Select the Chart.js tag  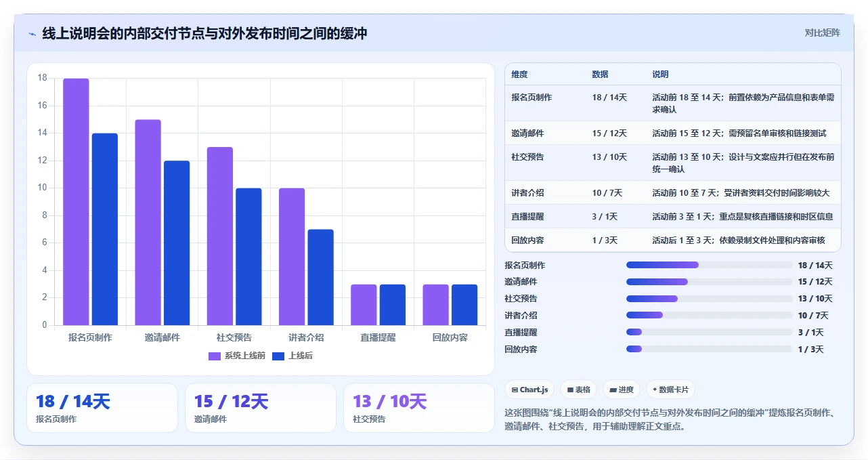pyautogui.click(x=529, y=390)
